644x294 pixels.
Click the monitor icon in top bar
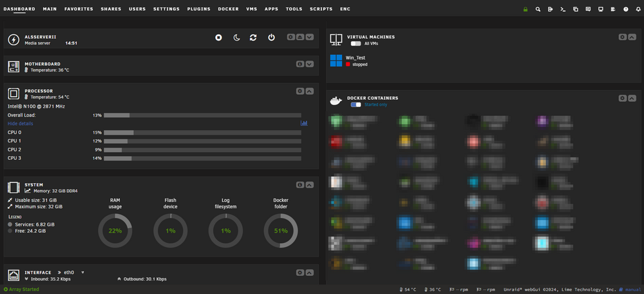click(600, 9)
